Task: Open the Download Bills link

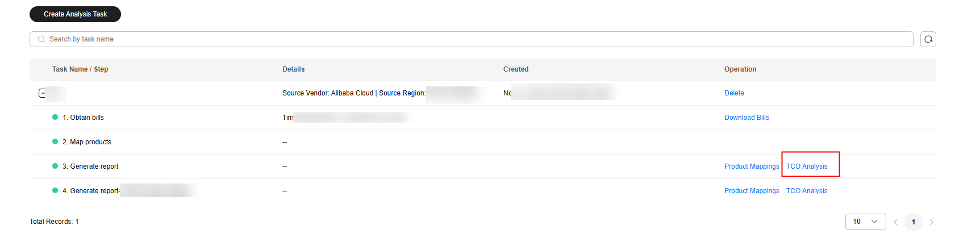Action: tap(747, 118)
